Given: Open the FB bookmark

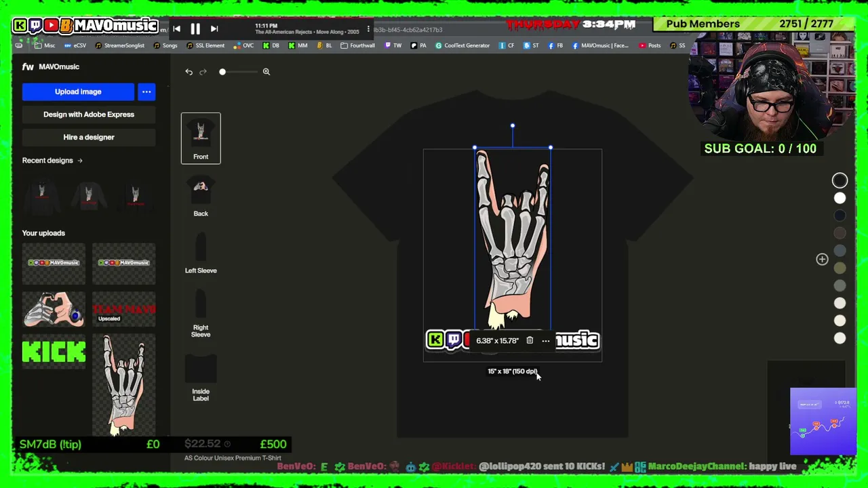Looking at the screenshot, I should pos(555,45).
